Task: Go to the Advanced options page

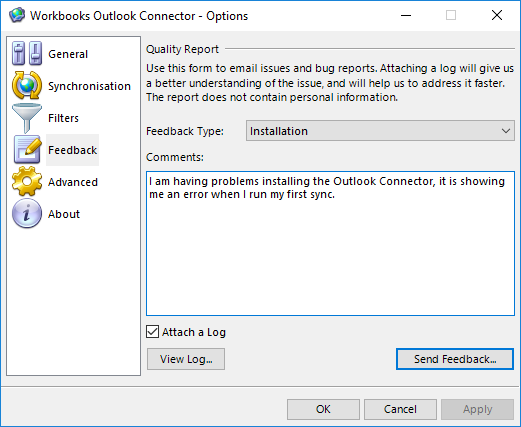Action: tap(73, 182)
